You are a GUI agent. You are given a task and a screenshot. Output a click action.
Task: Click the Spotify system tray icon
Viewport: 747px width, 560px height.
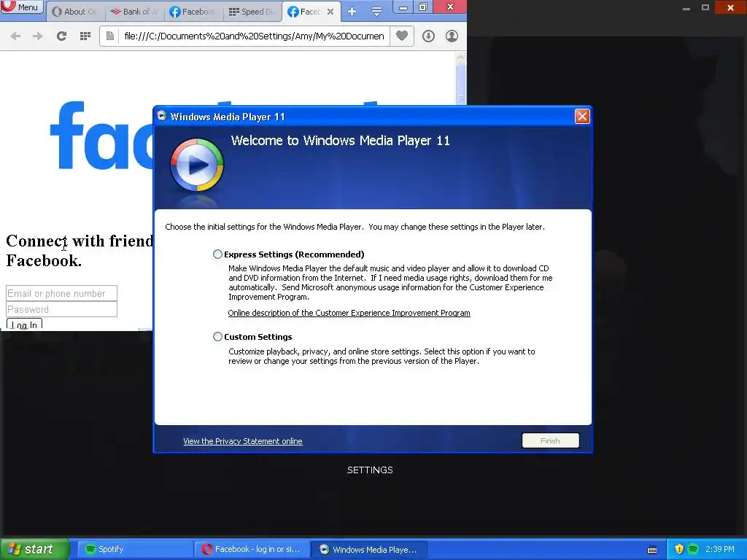693,549
